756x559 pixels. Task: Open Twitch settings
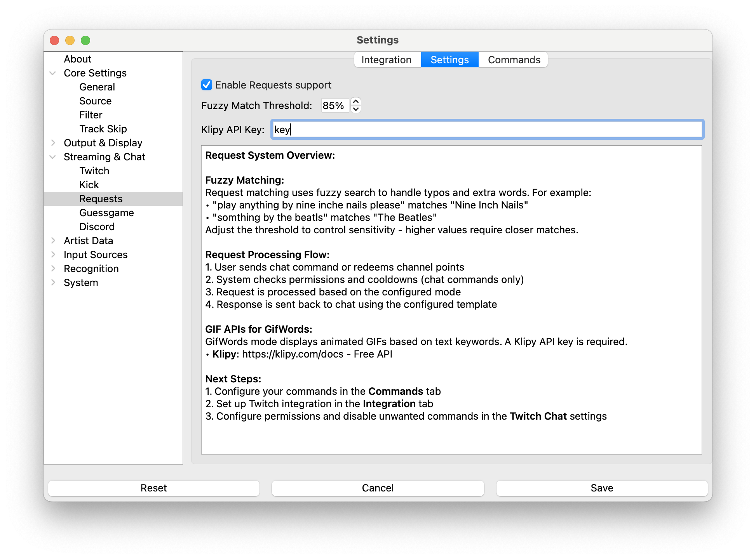pos(94,171)
